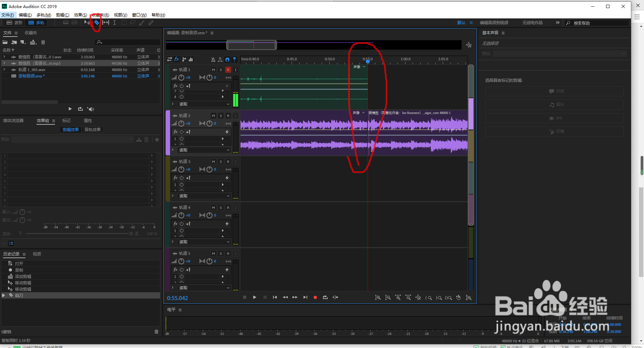The image size is (644, 348).
Task: Select the Slip tool
Action: [106, 22]
